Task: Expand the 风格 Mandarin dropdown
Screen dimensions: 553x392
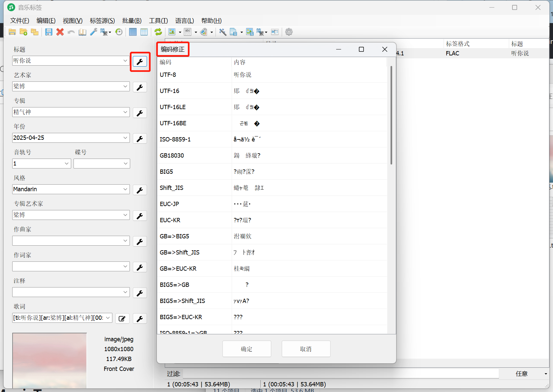Action: tap(125, 189)
